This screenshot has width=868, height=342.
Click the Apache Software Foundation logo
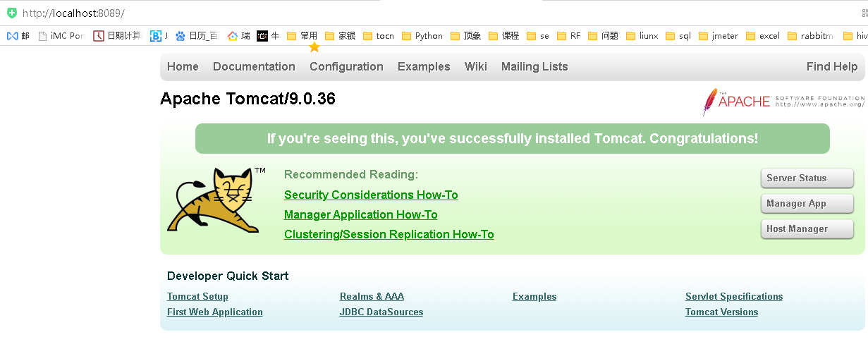[783, 102]
